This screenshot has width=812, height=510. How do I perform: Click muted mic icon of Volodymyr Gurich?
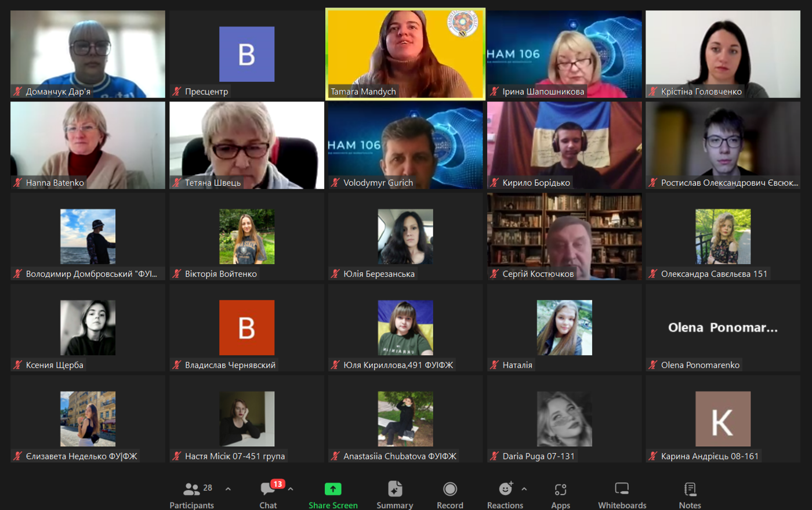(335, 182)
